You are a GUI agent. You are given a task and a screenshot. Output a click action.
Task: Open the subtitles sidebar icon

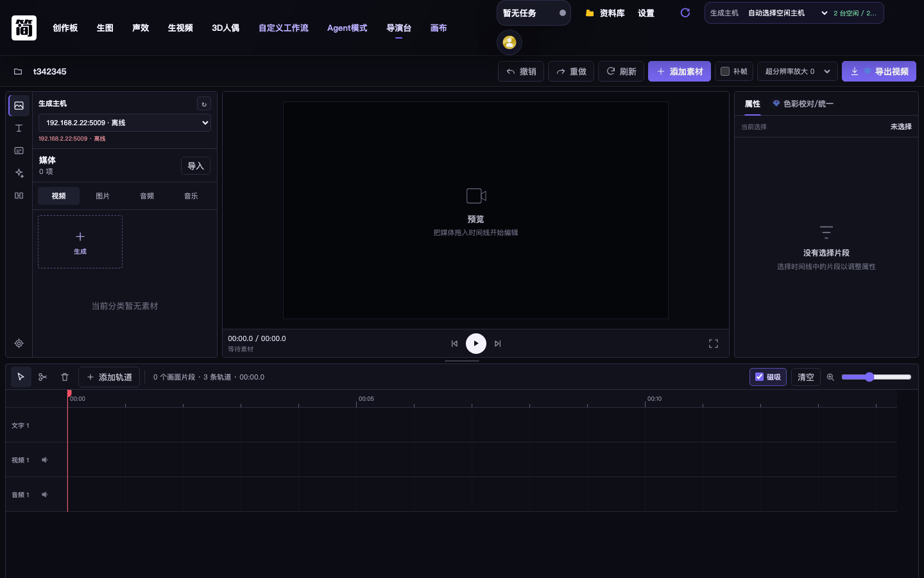coord(19,151)
